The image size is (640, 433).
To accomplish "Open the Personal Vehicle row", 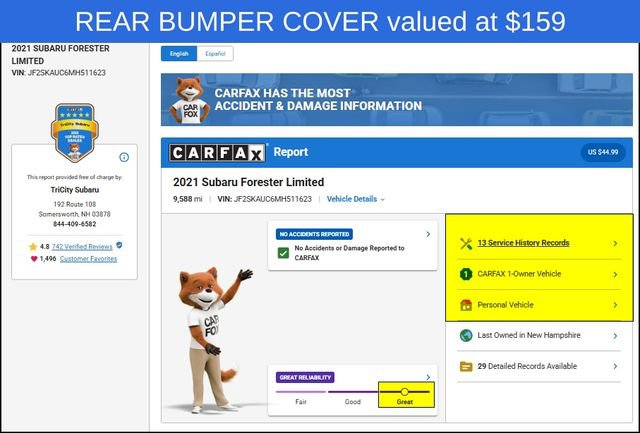I will pyautogui.click(x=539, y=305).
